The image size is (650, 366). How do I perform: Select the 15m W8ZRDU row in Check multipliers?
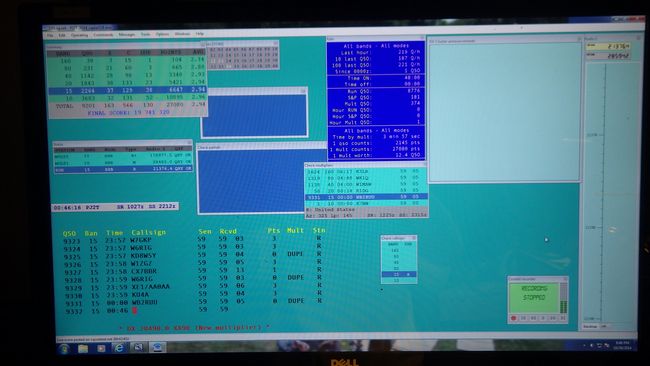click(366, 197)
